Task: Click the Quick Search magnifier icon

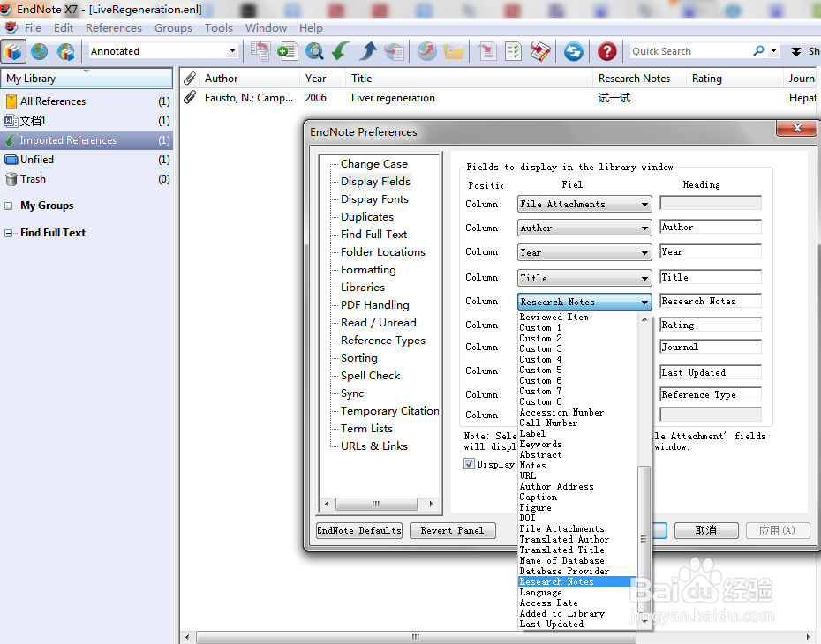Action: coord(758,51)
